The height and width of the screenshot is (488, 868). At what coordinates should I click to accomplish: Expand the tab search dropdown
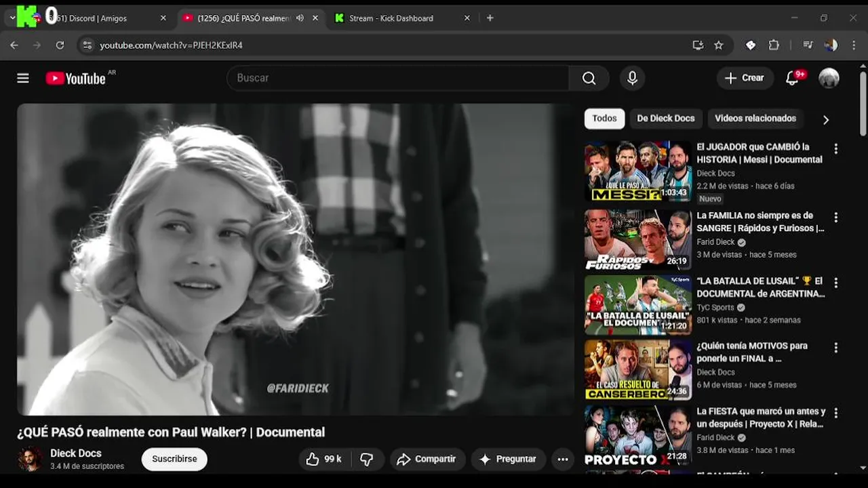pos(12,18)
